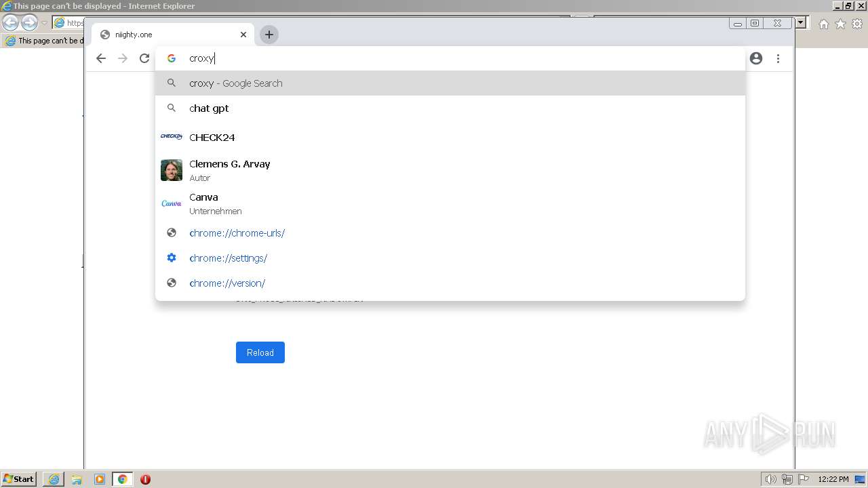868x488 pixels.
Task: Expand the Internet Explorer address bar dropdown
Action: pyautogui.click(x=801, y=22)
